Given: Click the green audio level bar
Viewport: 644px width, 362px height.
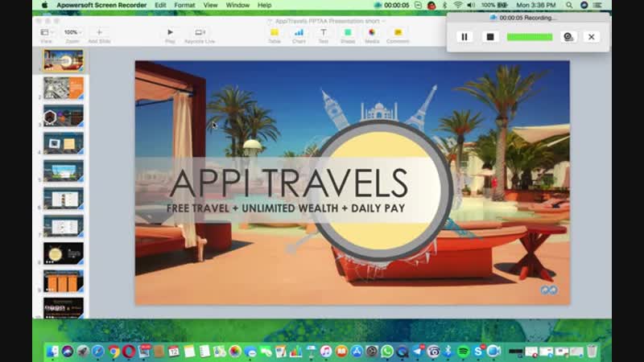Looking at the screenshot, I should pyautogui.click(x=530, y=37).
